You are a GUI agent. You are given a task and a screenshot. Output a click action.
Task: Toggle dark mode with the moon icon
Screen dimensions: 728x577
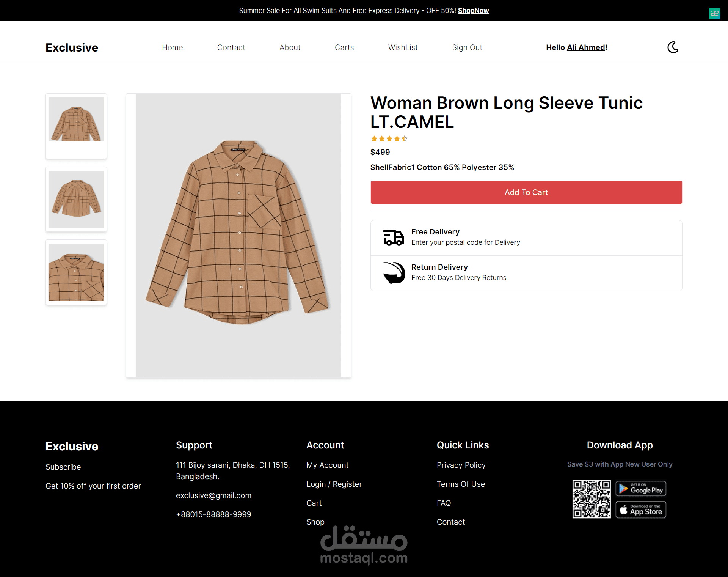[673, 47]
